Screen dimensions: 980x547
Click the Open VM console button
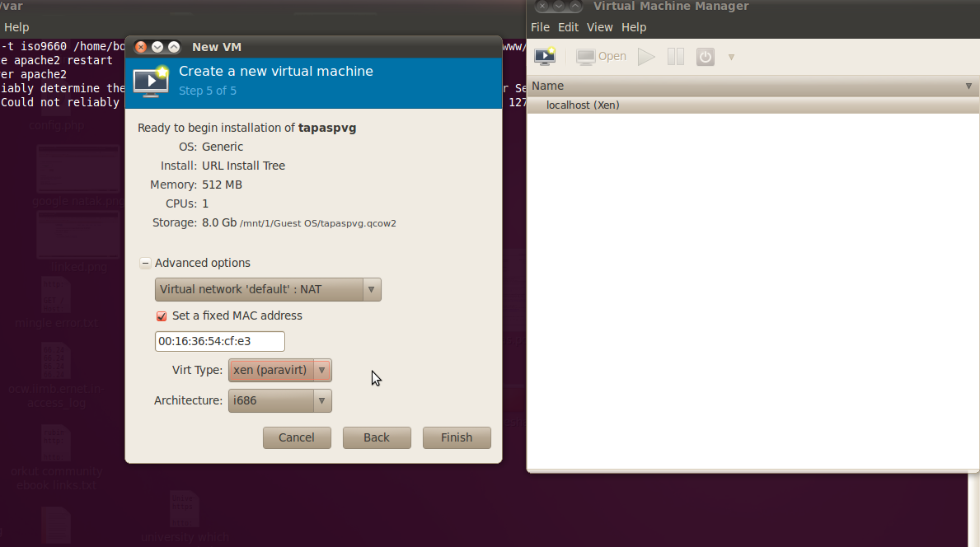(602, 56)
